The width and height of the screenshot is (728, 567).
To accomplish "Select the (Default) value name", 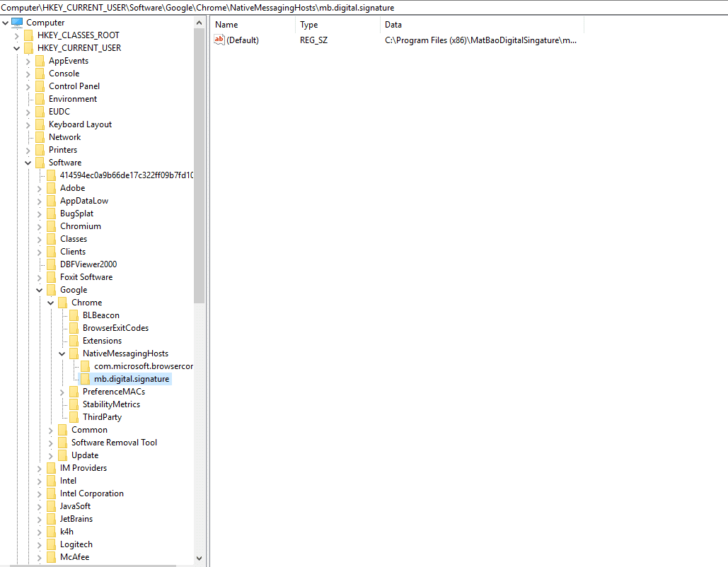I will pos(243,40).
